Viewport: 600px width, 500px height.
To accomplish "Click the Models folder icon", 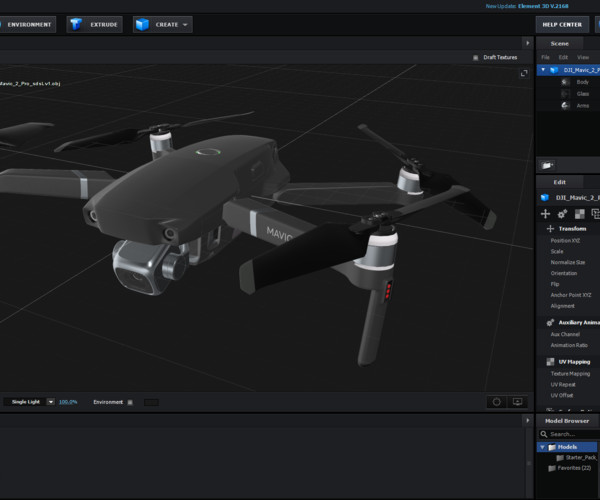I will pyautogui.click(x=552, y=447).
